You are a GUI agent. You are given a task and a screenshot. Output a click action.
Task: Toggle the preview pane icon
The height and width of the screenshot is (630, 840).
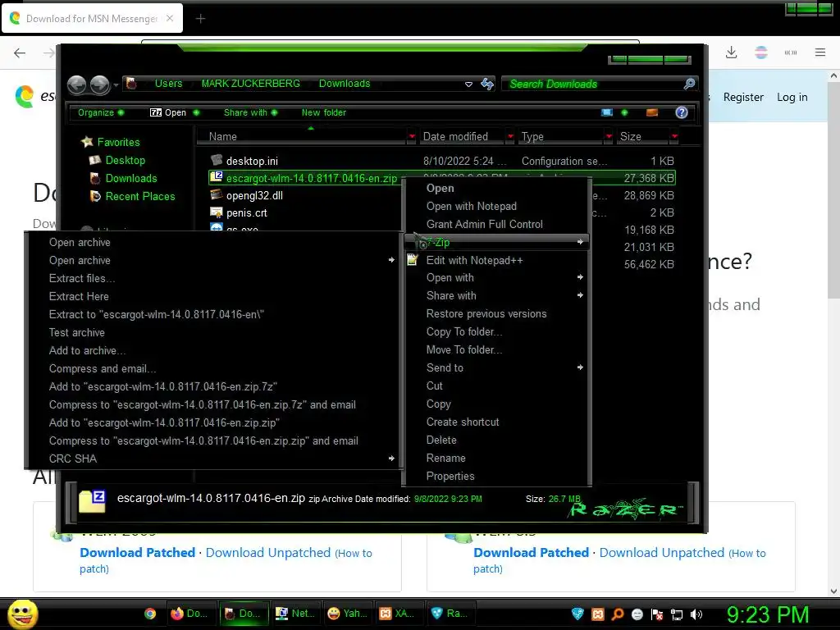tap(652, 112)
